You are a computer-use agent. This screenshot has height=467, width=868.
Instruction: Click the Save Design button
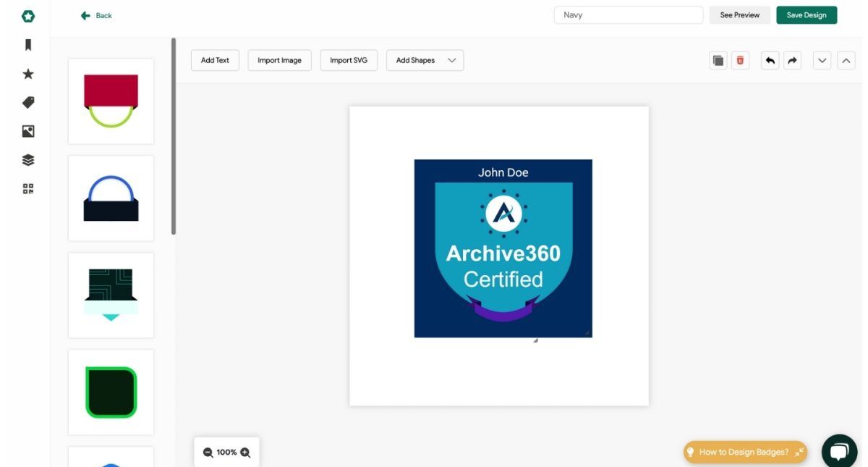pos(807,15)
